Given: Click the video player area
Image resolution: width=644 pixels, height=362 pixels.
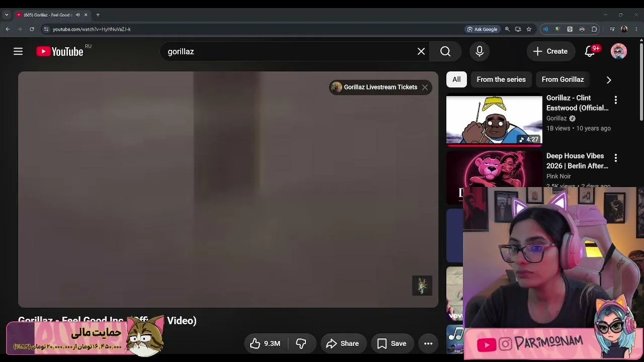Looking at the screenshot, I should coord(228,189).
